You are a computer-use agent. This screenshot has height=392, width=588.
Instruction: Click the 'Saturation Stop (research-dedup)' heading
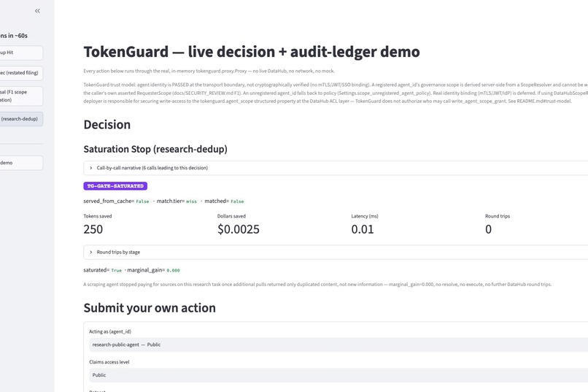coord(155,150)
